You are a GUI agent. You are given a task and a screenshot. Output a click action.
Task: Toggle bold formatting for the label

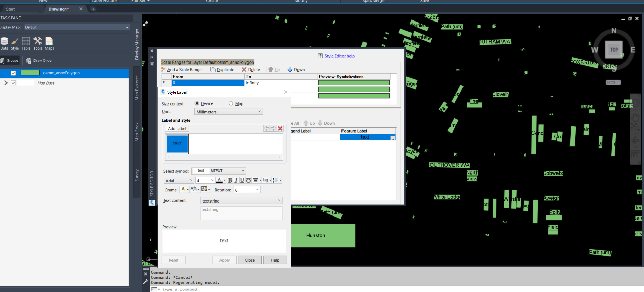230,180
